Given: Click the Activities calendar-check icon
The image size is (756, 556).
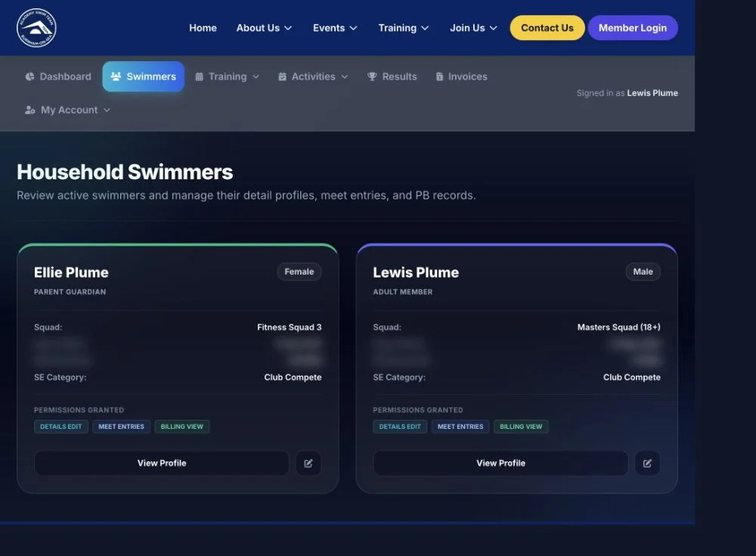Looking at the screenshot, I should click(283, 76).
